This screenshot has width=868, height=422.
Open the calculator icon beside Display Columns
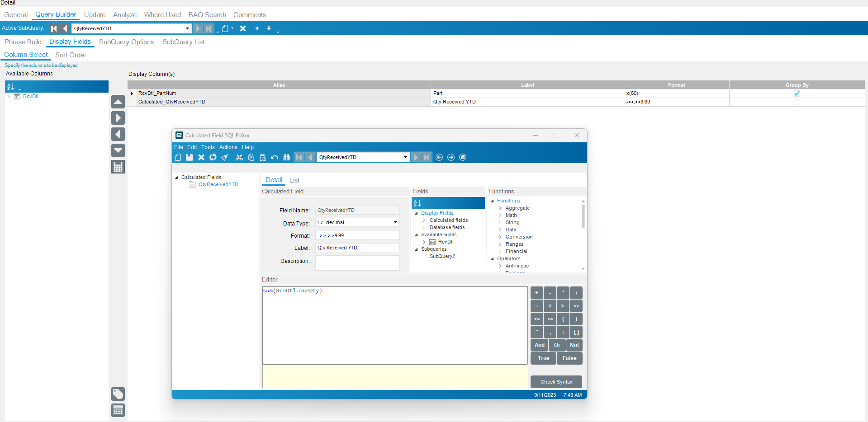(118, 167)
